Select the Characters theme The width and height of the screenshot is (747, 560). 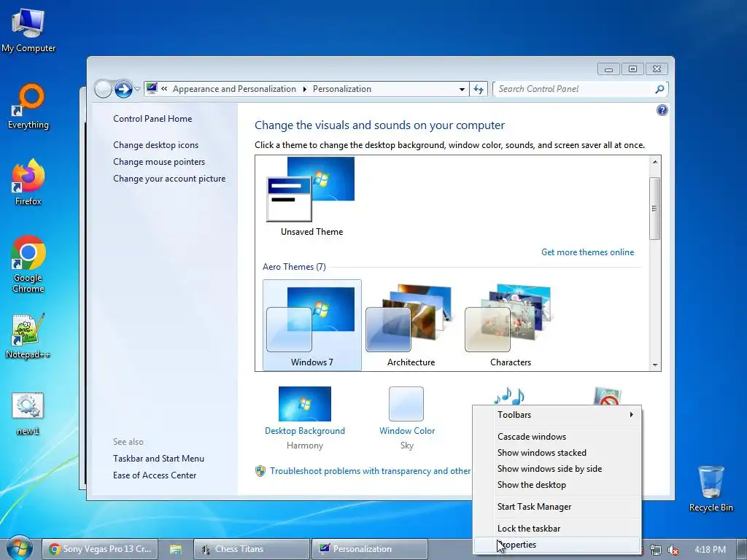click(510, 324)
